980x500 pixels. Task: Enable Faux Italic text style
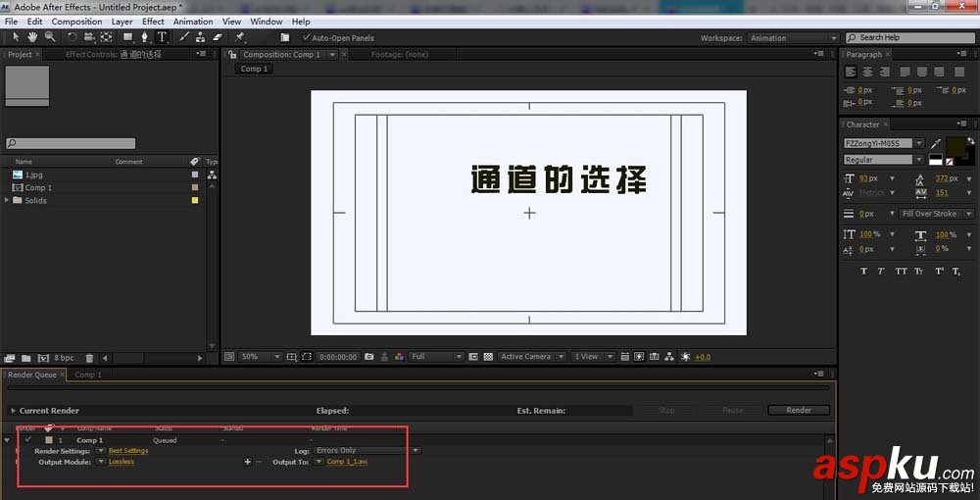(x=881, y=272)
